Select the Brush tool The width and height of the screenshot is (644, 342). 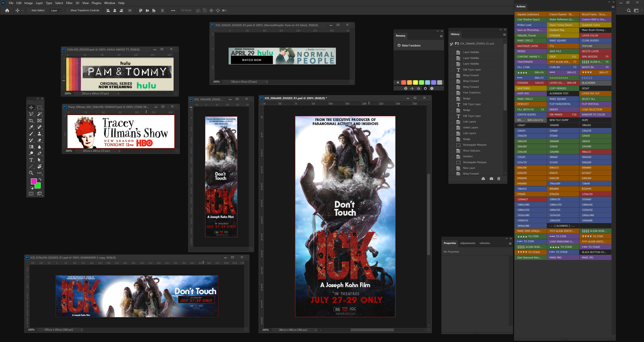click(x=31, y=134)
